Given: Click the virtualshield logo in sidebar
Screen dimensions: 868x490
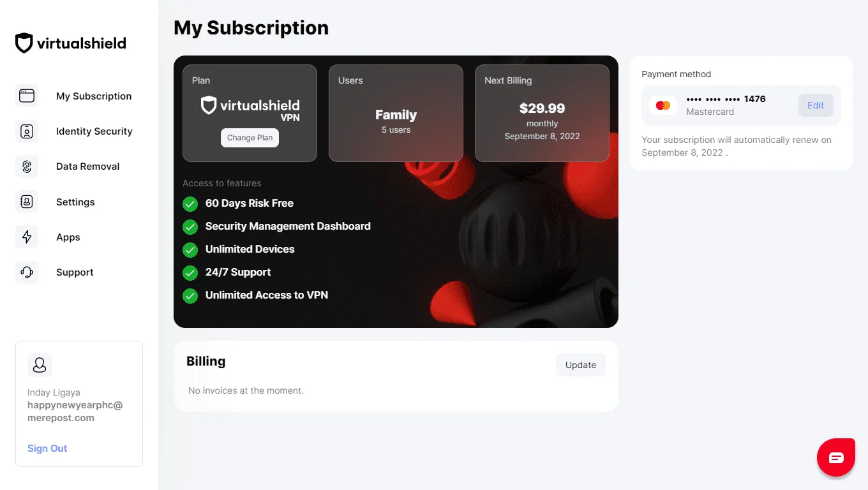Looking at the screenshot, I should pos(71,43).
